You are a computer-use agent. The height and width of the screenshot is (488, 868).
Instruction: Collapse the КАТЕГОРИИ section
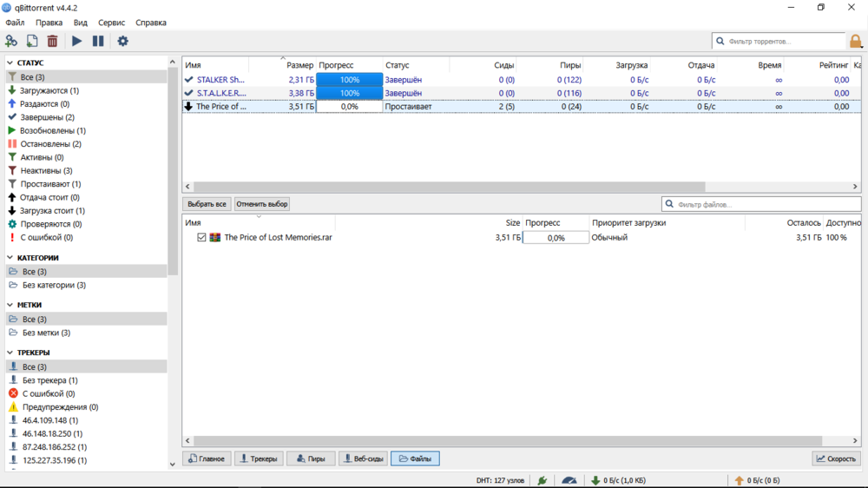click(x=10, y=258)
